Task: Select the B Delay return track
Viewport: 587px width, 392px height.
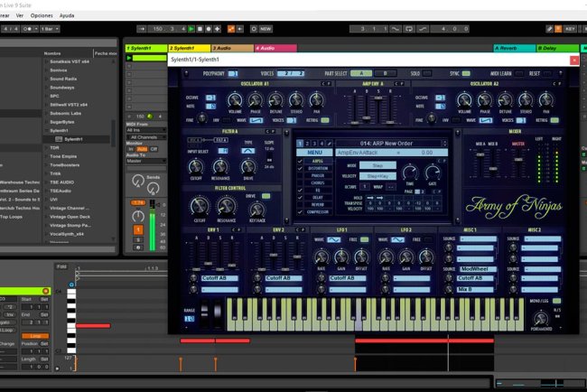Action: [x=558, y=48]
